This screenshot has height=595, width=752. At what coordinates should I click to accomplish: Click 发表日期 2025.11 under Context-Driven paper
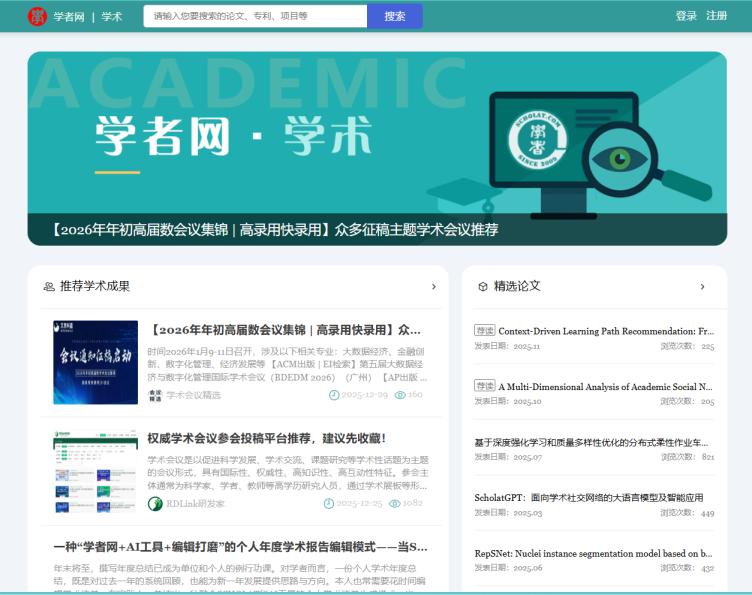click(507, 346)
